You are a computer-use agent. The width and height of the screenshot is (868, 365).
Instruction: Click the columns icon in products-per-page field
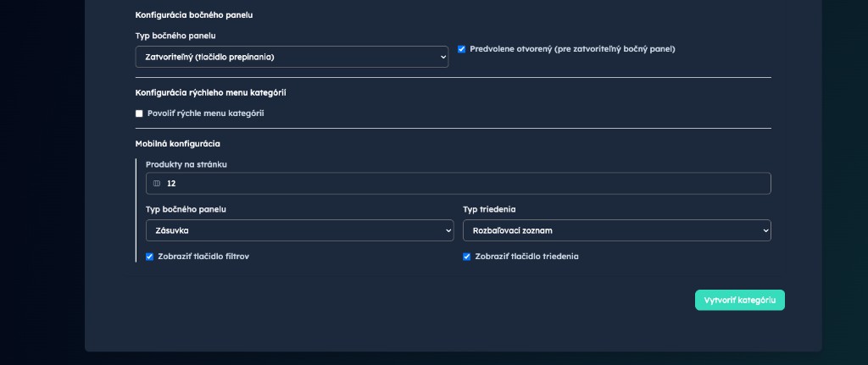(x=157, y=184)
